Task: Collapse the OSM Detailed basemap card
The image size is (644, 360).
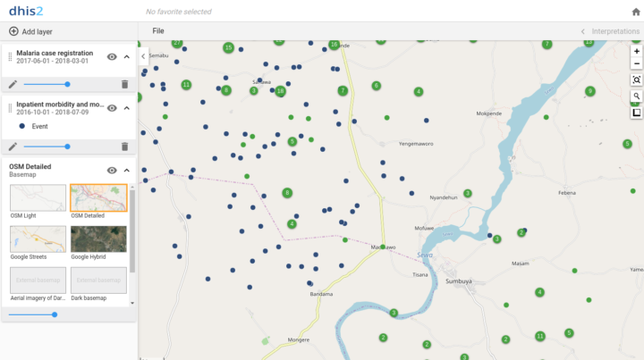Action: [x=126, y=170]
